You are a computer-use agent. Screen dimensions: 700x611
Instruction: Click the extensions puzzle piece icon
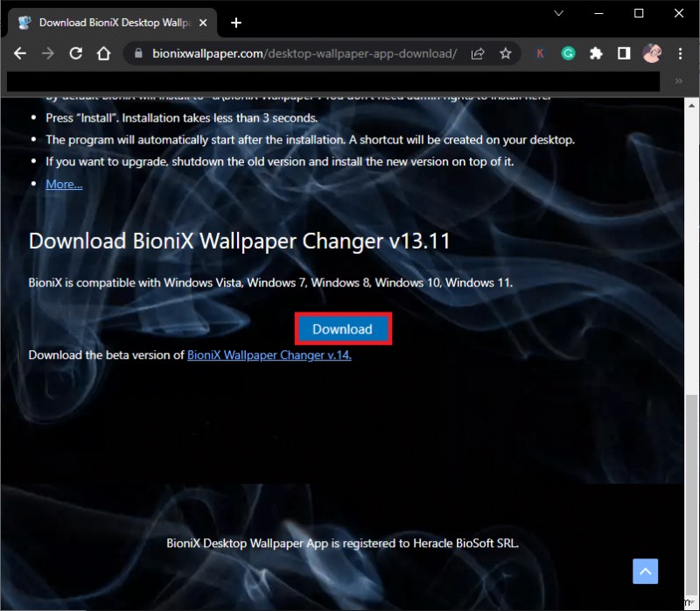[596, 53]
